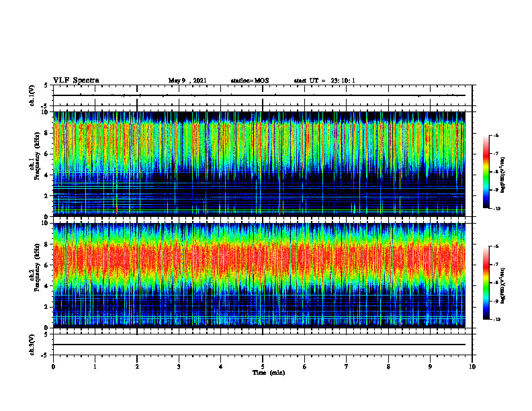Click the "ch.1(V)" axis label at top
Image resolution: width=532 pixels, height=411 pixels.
point(32,95)
